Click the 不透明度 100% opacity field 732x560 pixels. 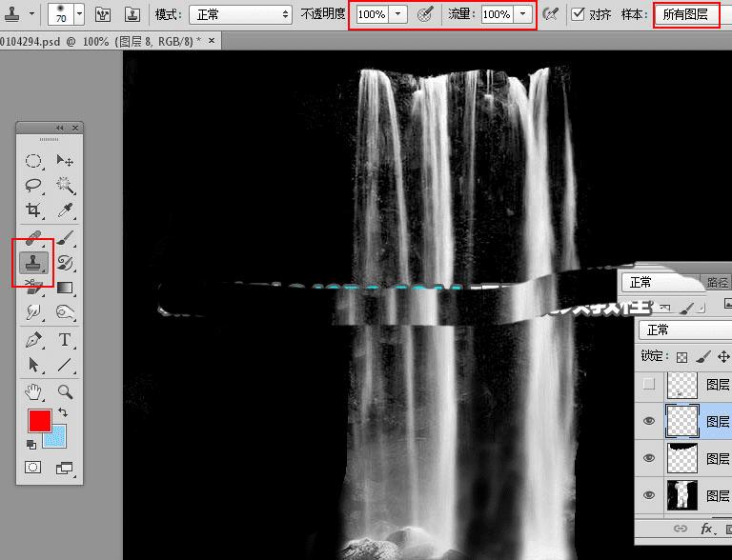click(x=372, y=14)
